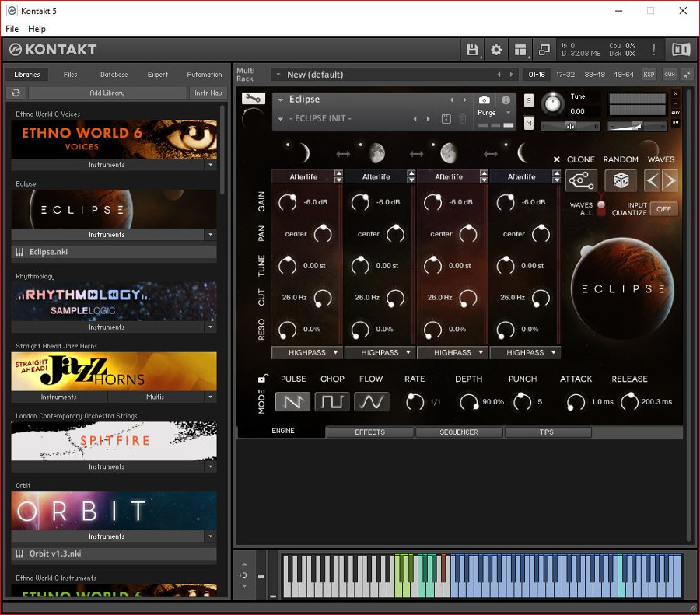The height and width of the screenshot is (615, 700).
Task: Open the SEQUENCER tab
Action: point(458,432)
